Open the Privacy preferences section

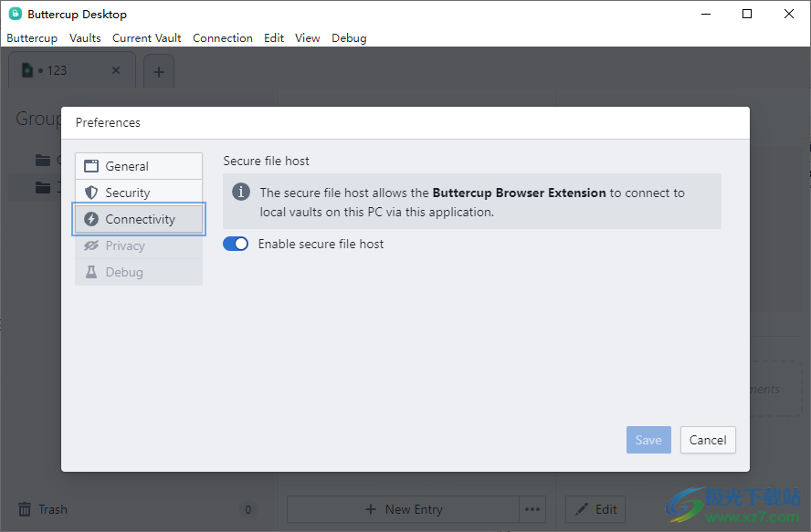click(x=139, y=245)
